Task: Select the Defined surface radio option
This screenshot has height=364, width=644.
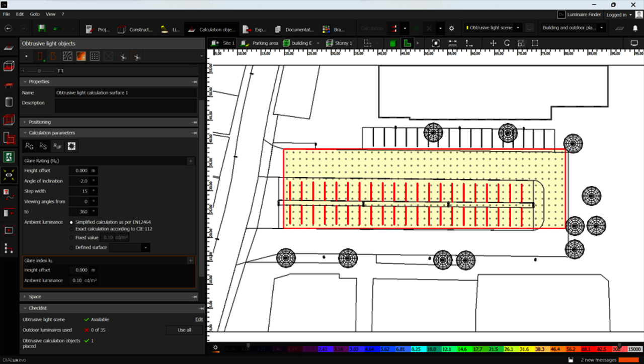Action: 71,247
